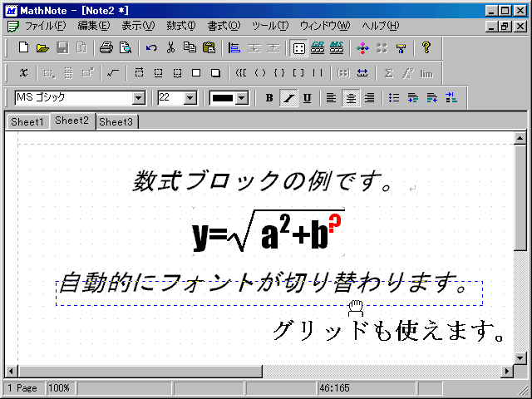The width and height of the screenshot is (532, 399).
Task: Click the vertical scrollbar up arrow
Action: [520, 138]
